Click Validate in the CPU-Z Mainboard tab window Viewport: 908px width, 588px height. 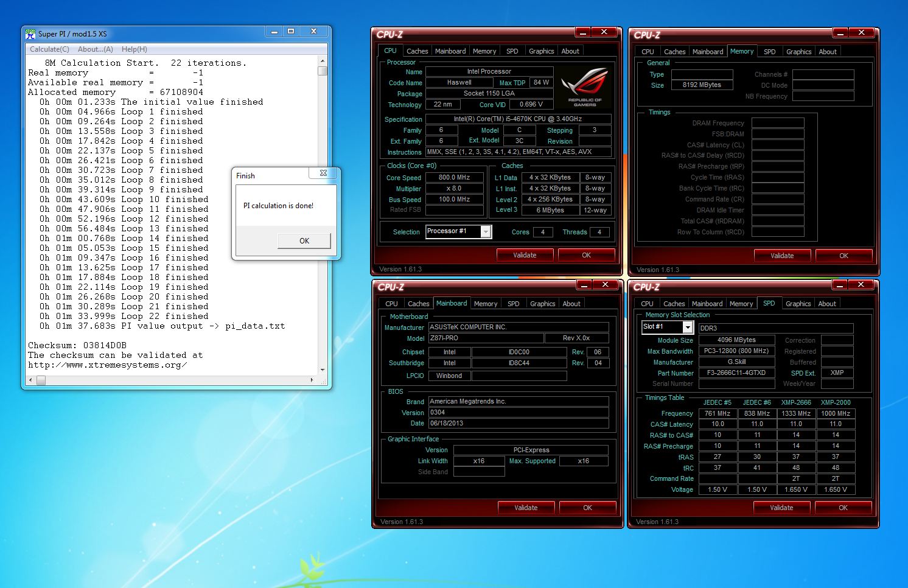tap(526, 508)
